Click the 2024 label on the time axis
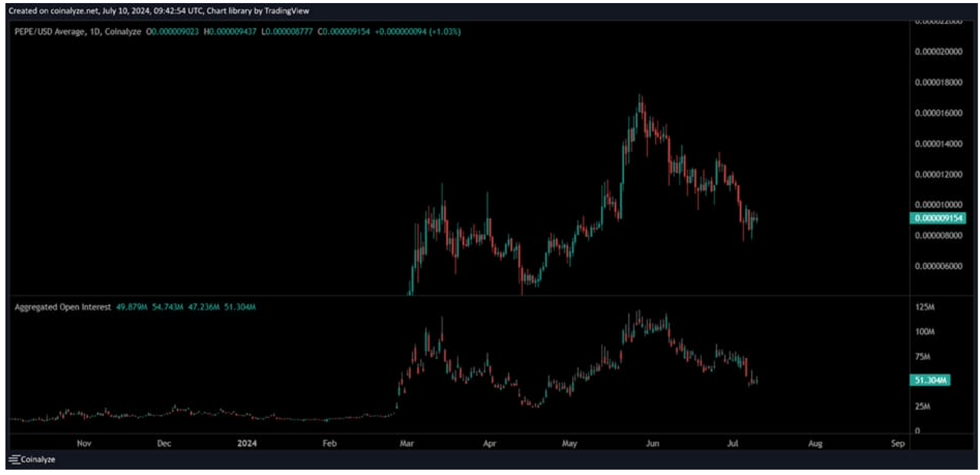The image size is (980, 475). click(x=247, y=443)
